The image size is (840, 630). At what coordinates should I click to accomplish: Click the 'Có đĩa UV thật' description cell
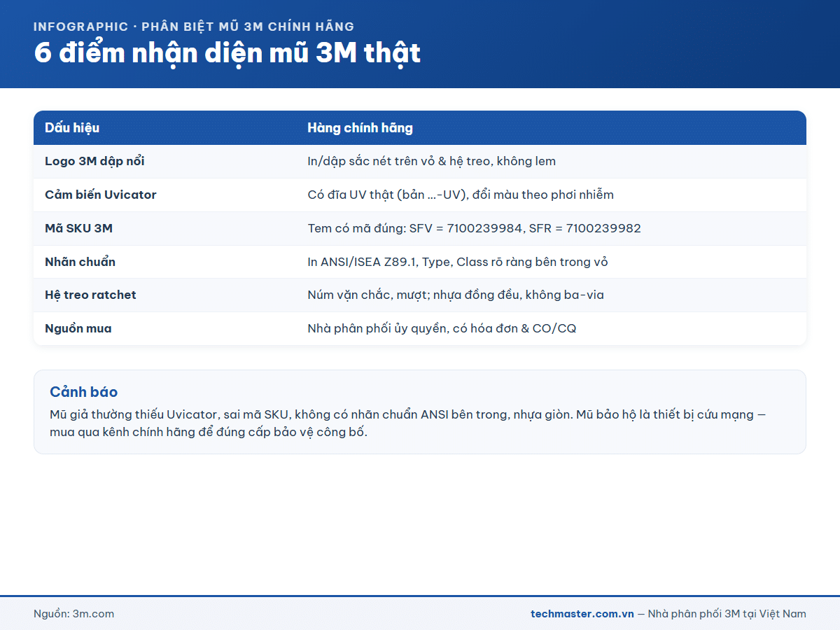point(461,195)
